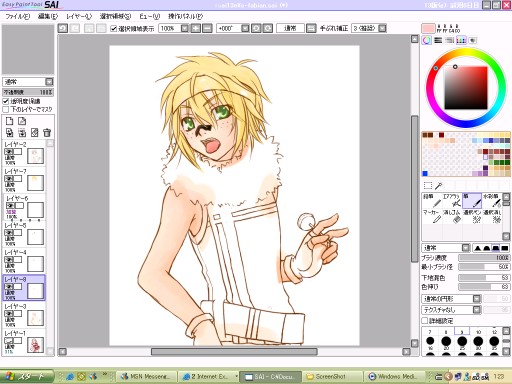Screen dimensions: 512x384
Task: Click the transfer layer down icon
Action: [9, 133]
